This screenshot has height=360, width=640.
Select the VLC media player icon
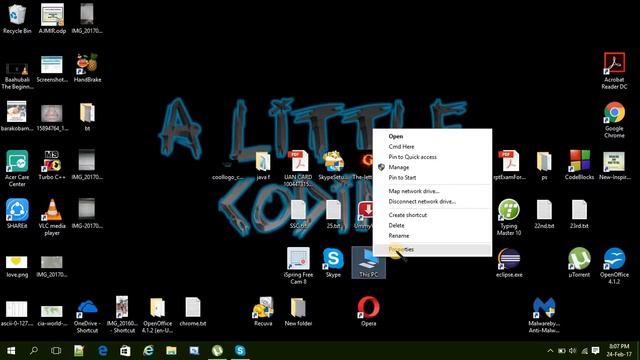tap(52, 217)
